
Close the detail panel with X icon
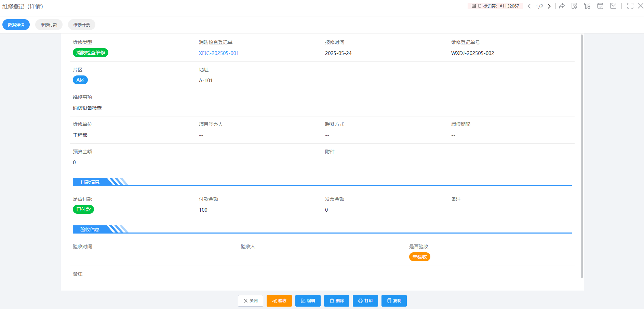click(640, 6)
